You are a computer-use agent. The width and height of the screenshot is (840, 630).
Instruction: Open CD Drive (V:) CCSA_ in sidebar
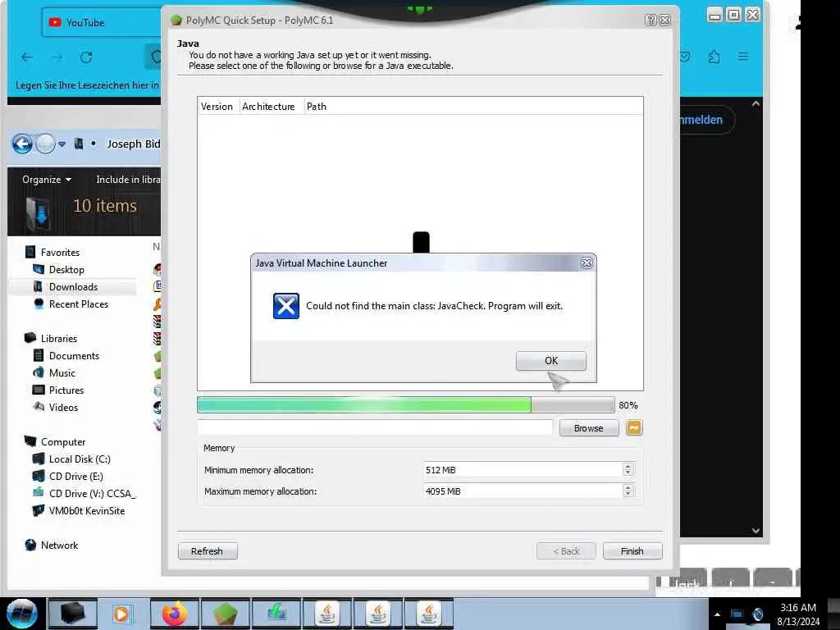click(92, 493)
